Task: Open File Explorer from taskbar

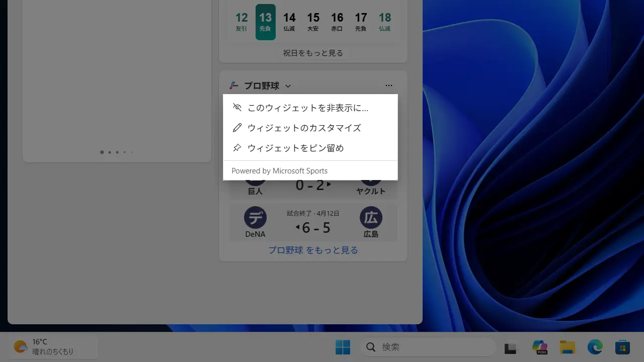Action: click(x=568, y=347)
